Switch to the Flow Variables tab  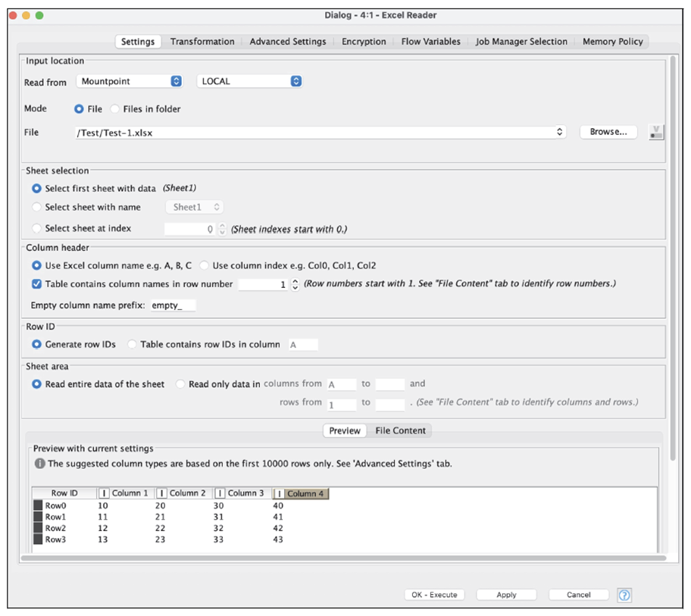(430, 42)
